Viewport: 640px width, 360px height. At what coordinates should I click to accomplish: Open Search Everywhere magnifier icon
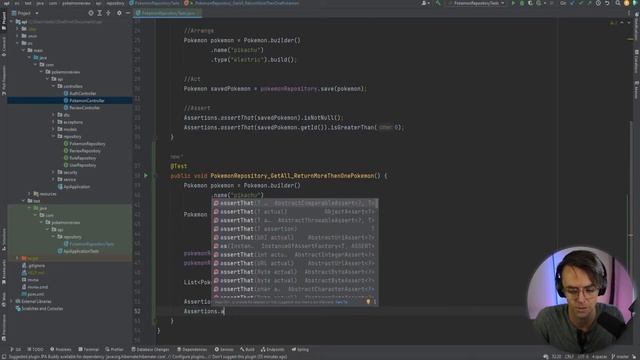tap(618, 3)
